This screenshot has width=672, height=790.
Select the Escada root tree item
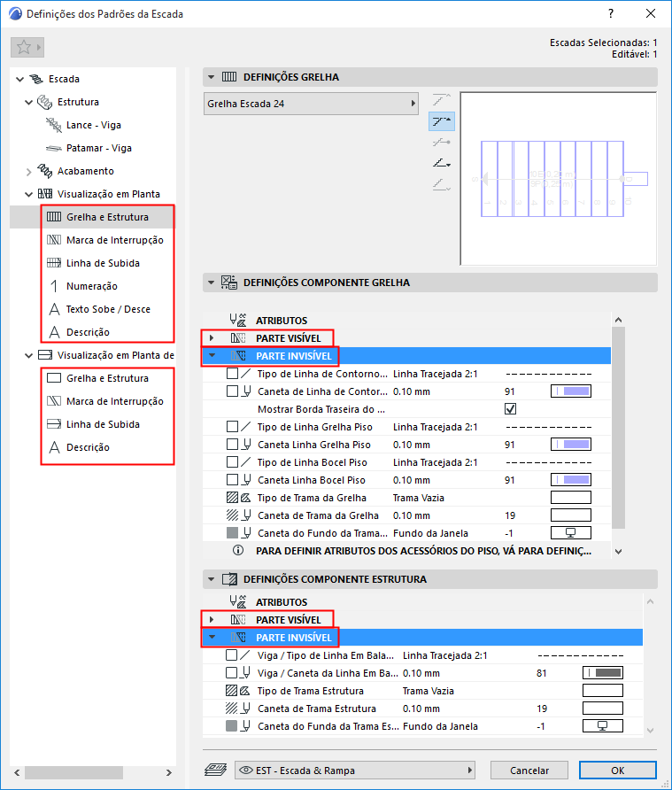[x=64, y=79]
